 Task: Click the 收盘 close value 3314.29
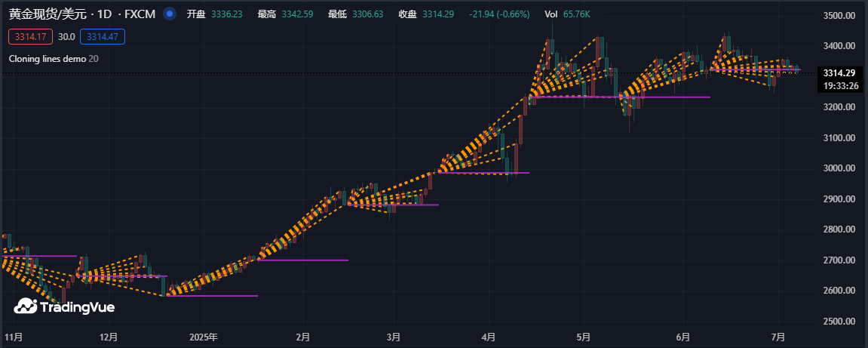click(x=437, y=14)
